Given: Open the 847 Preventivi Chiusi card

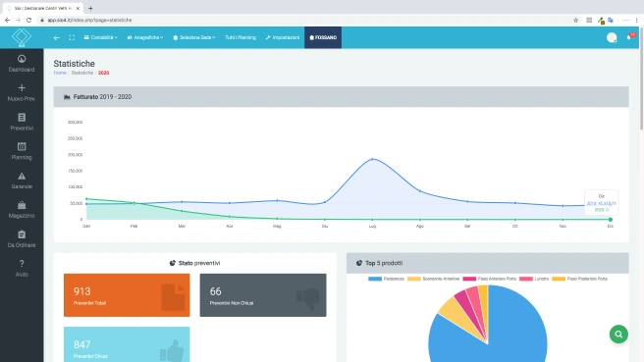Looking at the screenshot, I should coord(127,344).
